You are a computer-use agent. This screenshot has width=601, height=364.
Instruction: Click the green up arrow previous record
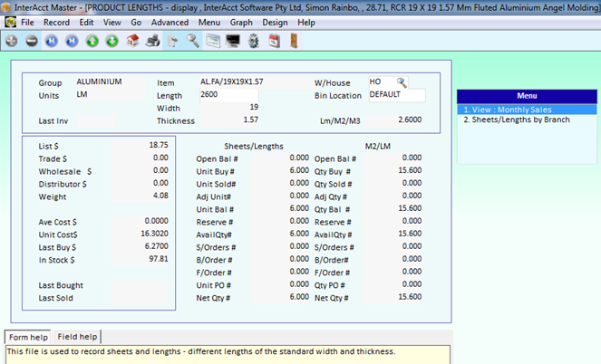point(92,41)
